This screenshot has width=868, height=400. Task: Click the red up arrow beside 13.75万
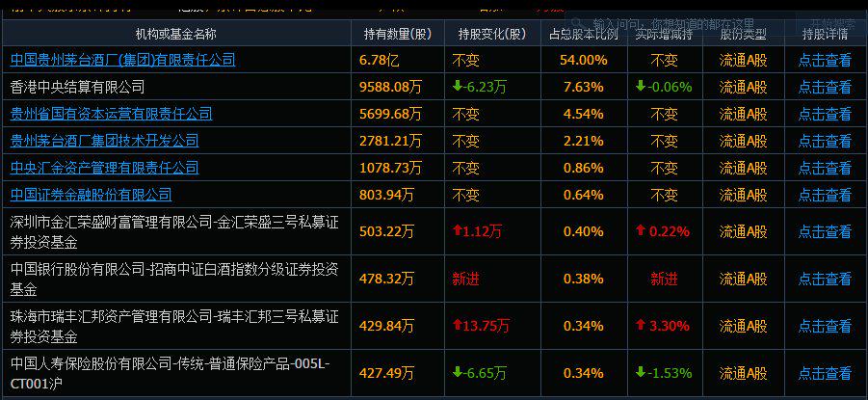tap(458, 325)
